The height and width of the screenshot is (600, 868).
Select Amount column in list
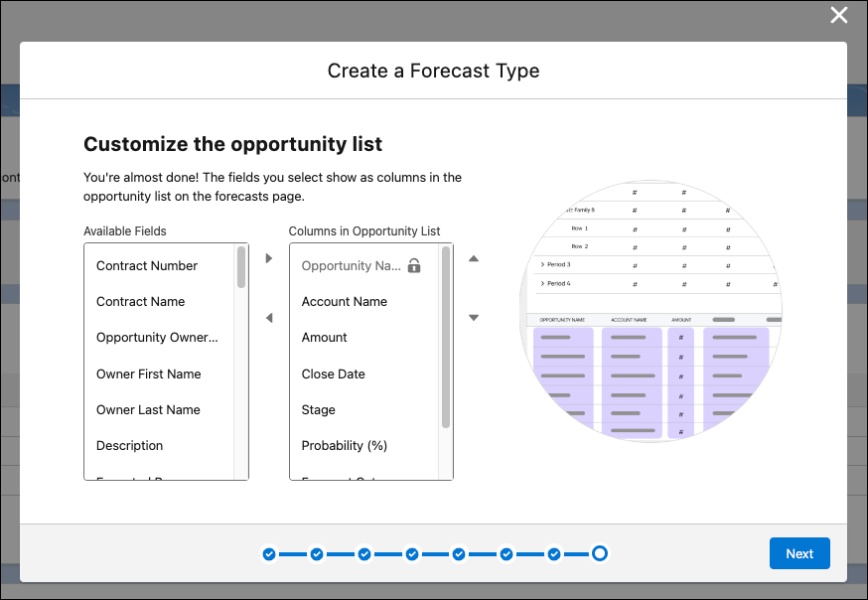click(x=364, y=338)
